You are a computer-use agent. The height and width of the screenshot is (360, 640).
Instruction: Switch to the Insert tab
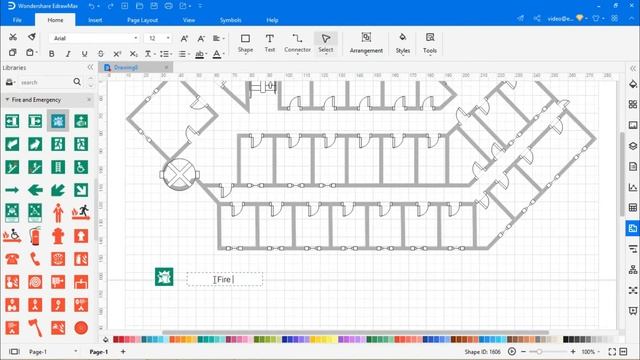click(95, 20)
